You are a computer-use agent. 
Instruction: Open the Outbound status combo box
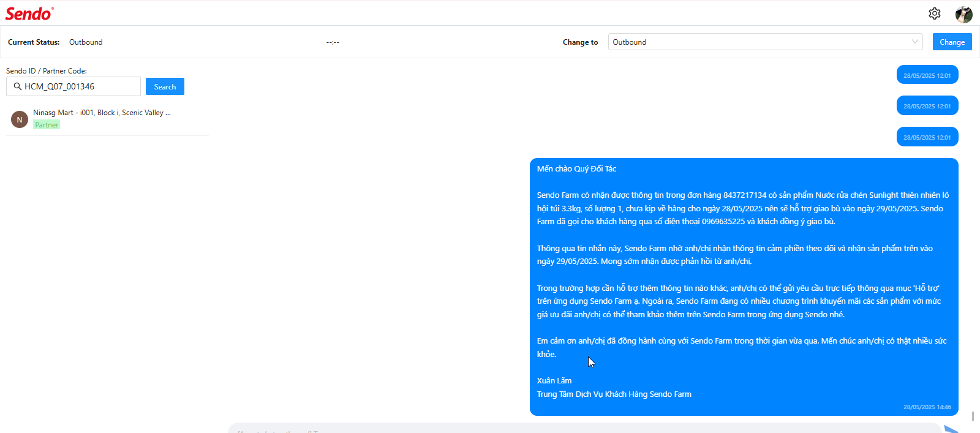(x=765, y=42)
